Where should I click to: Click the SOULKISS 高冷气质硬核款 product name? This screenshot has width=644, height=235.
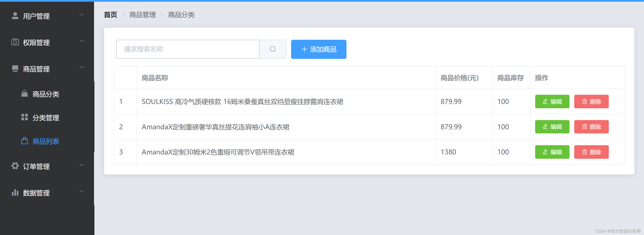point(242,102)
